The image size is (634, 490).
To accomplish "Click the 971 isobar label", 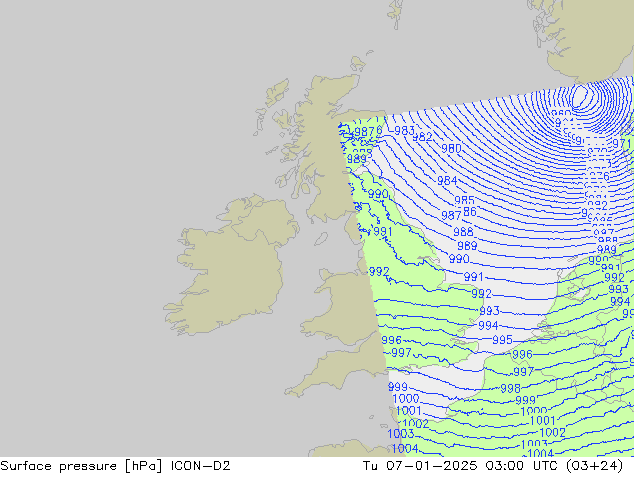I will click(x=621, y=144).
